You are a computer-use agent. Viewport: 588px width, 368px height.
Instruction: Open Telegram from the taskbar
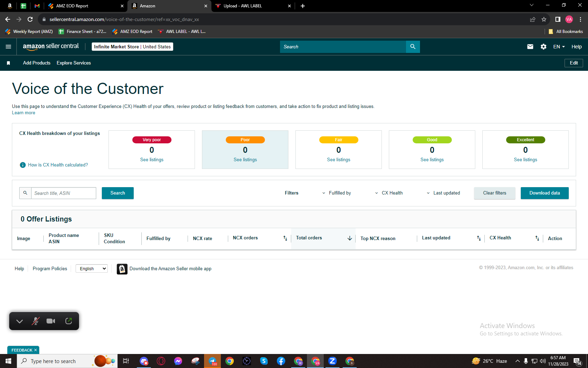coord(212,361)
